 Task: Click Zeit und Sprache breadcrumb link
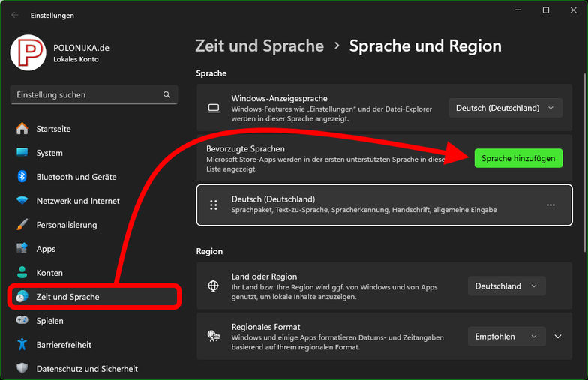259,46
